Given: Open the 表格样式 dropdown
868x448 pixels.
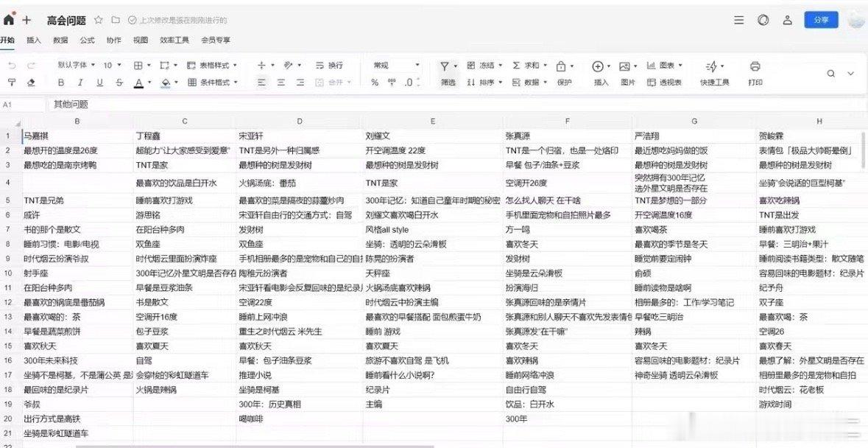Looking at the screenshot, I should pos(213,66).
